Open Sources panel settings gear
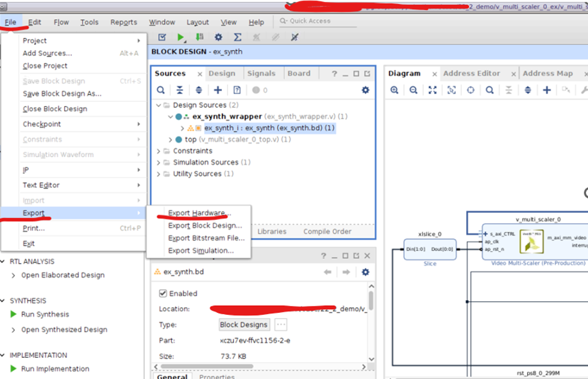The height and width of the screenshot is (379, 588). coord(365,90)
